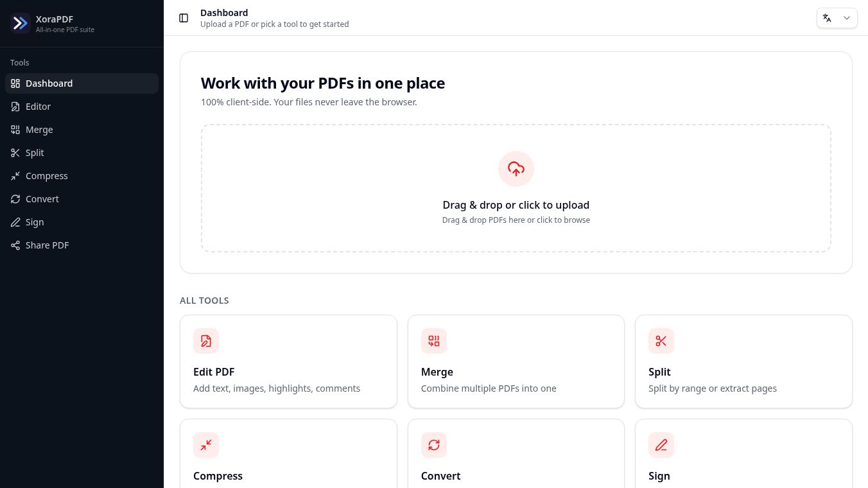Click the scissors Split card icon

[661, 341]
